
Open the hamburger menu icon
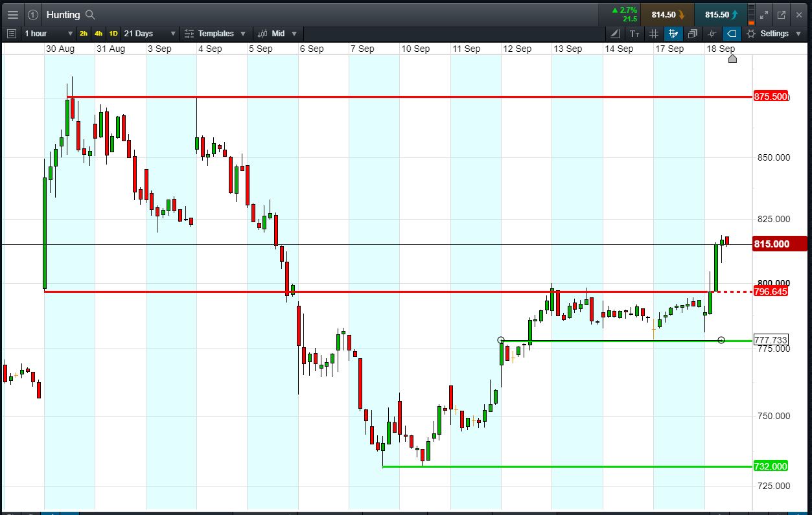click(12, 14)
